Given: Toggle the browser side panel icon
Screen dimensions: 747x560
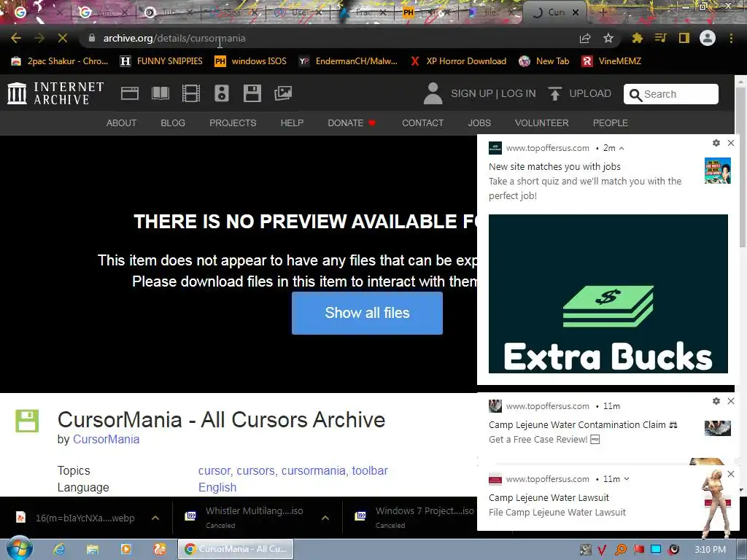Looking at the screenshot, I should 684,38.
